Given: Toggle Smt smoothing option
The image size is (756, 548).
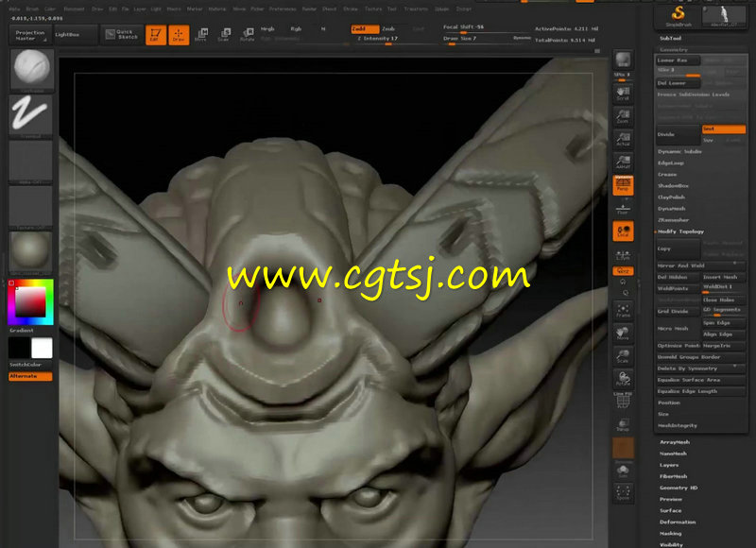Looking at the screenshot, I should 724,129.
